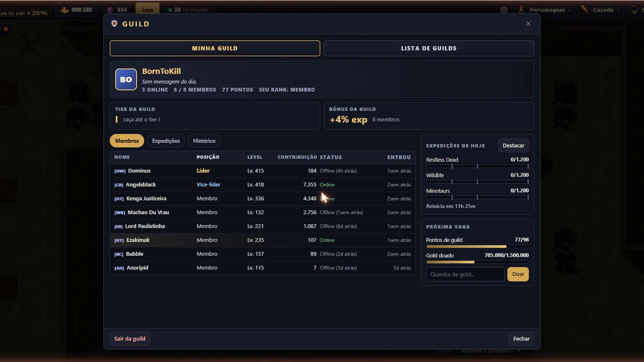Click the Destacar button
The height and width of the screenshot is (362, 644).
tap(513, 146)
